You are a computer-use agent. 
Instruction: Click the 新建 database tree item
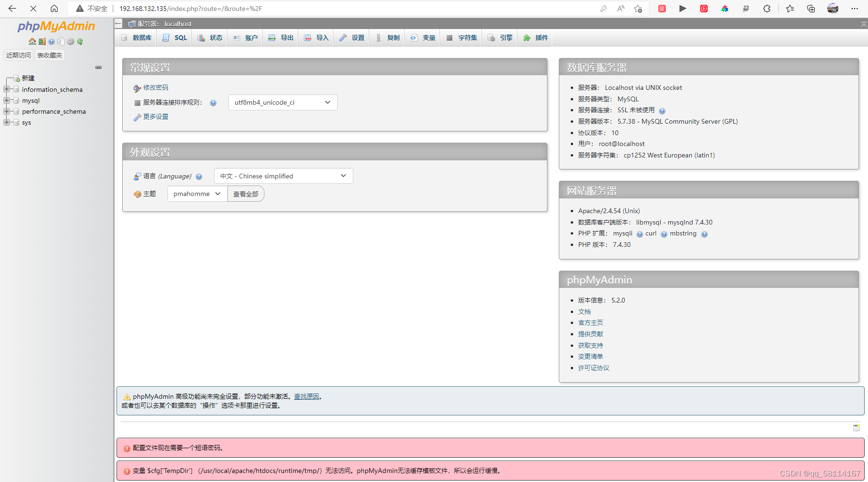(28, 78)
